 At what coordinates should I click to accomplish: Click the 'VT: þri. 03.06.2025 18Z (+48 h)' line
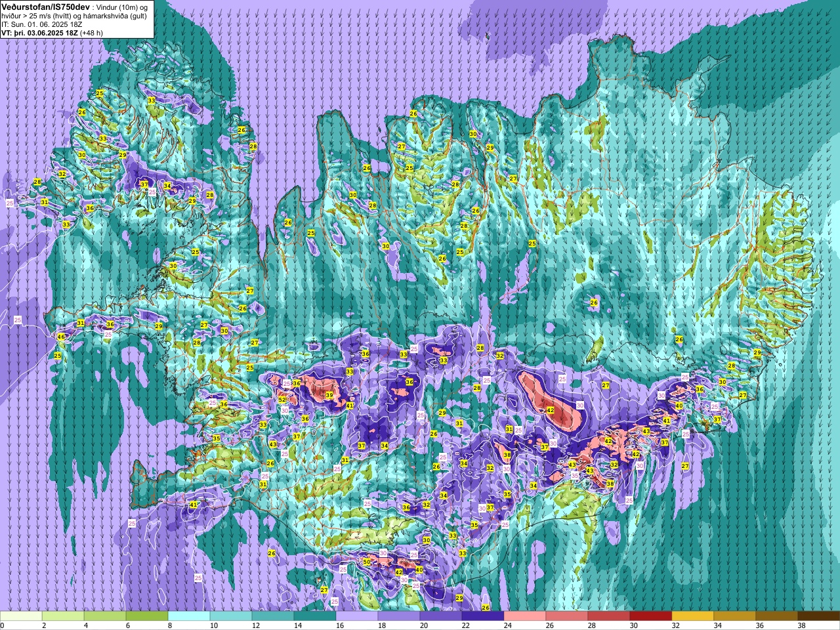(x=52, y=32)
